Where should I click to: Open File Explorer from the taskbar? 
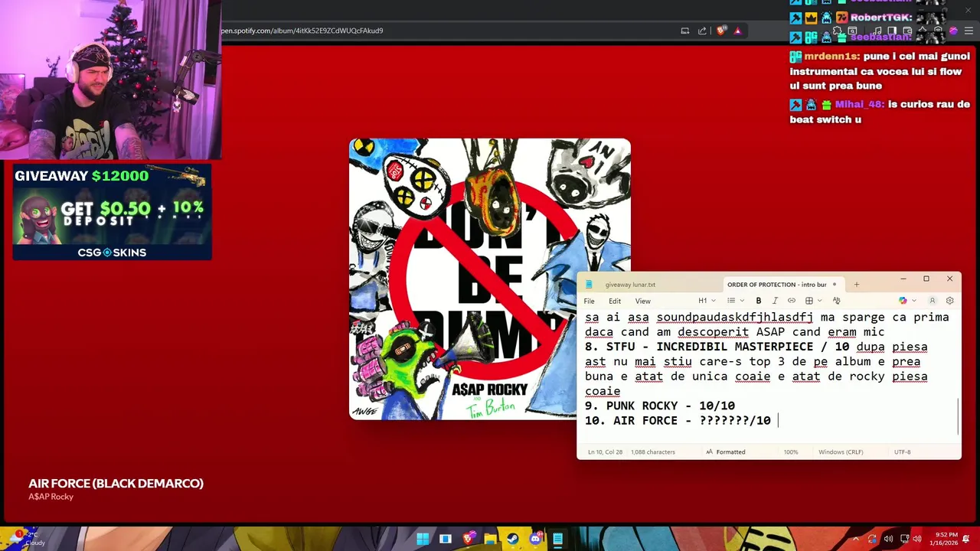pos(490,539)
